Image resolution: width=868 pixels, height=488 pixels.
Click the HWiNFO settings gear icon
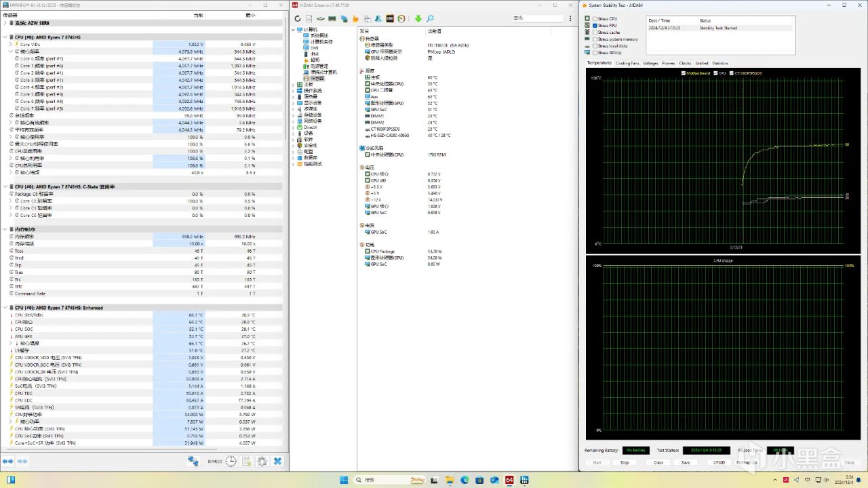[x=262, y=461]
